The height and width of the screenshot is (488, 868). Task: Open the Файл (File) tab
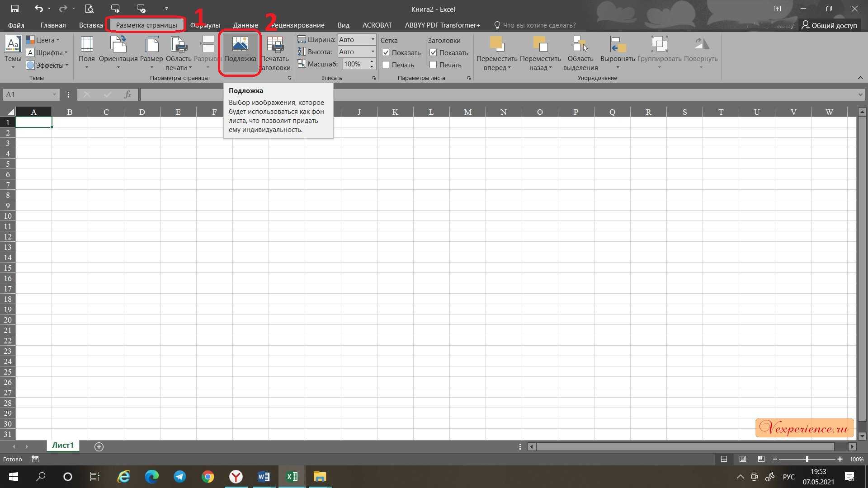(x=16, y=25)
